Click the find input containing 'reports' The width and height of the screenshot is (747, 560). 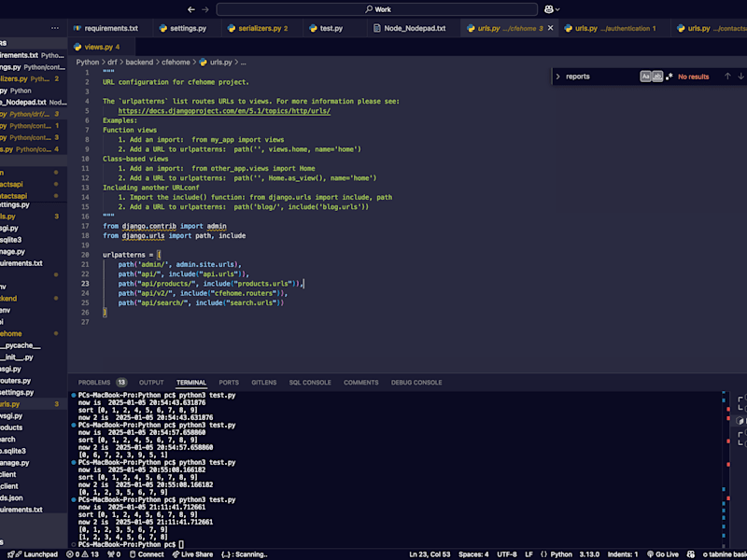[x=601, y=77]
